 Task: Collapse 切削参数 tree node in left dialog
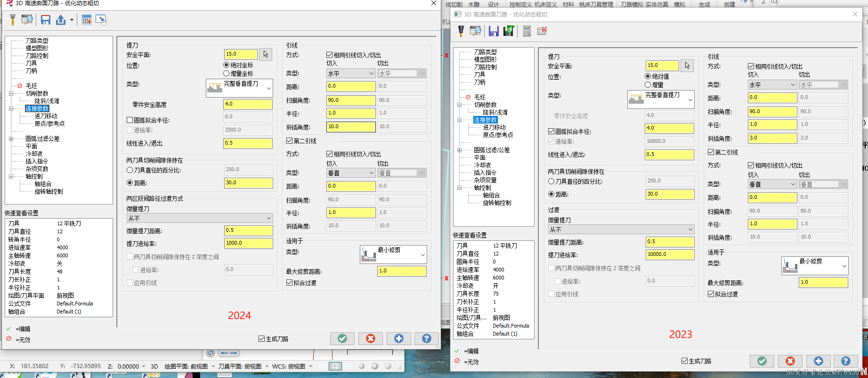pos(11,93)
